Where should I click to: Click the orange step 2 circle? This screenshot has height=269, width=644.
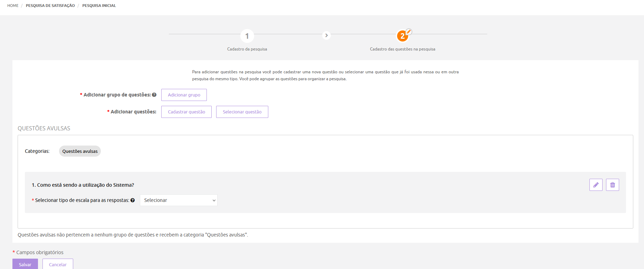point(402,36)
